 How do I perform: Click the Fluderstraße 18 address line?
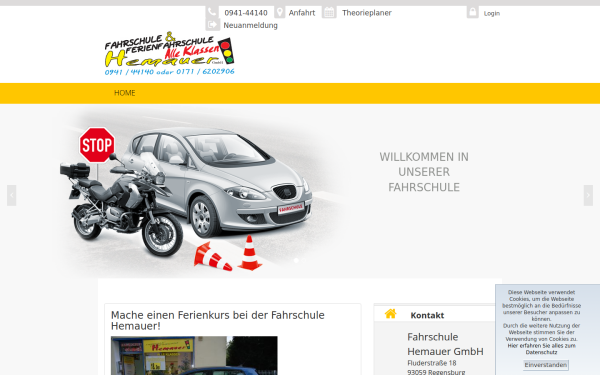432,363
